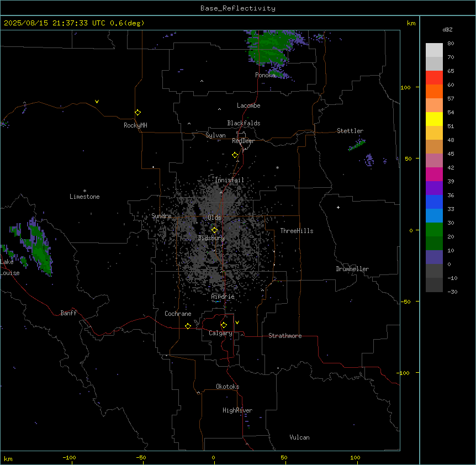Click the Base_Reflectivity title text
This screenshot has height=465, width=476.
point(238,8)
